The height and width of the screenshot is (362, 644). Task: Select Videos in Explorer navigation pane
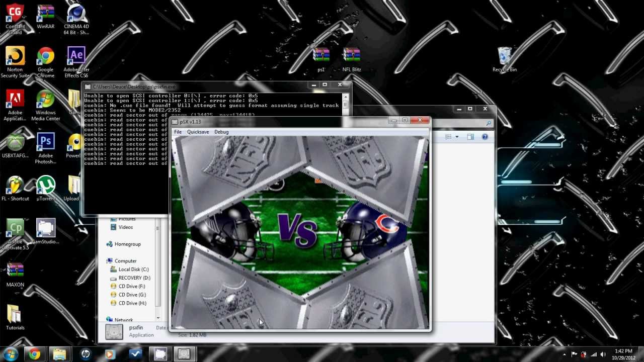pyautogui.click(x=126, y=227)
